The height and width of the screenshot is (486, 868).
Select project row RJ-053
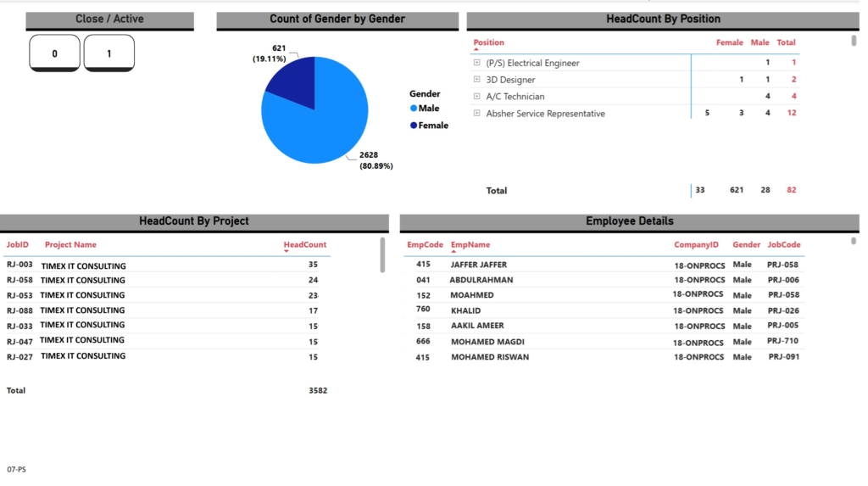[166, 295]
